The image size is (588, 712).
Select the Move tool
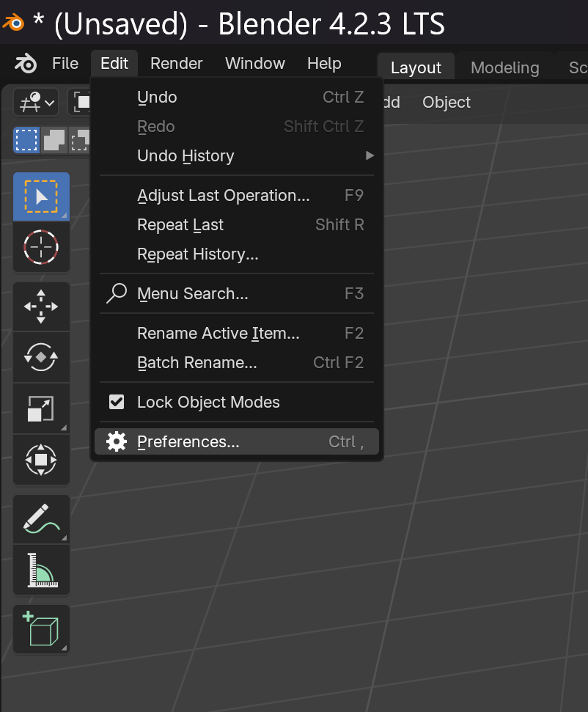pyautogui.click(x=41, y=307)
